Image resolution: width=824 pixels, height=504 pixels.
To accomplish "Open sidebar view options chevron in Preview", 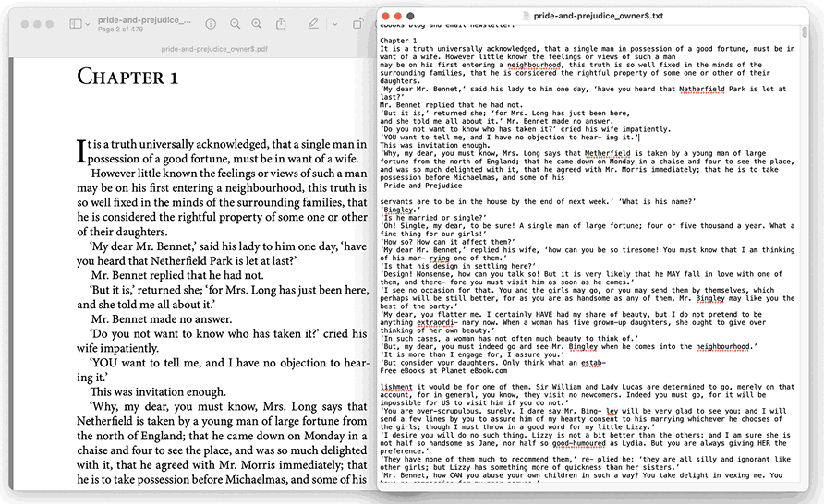I will pyautogui.click(x=87, y=25).
